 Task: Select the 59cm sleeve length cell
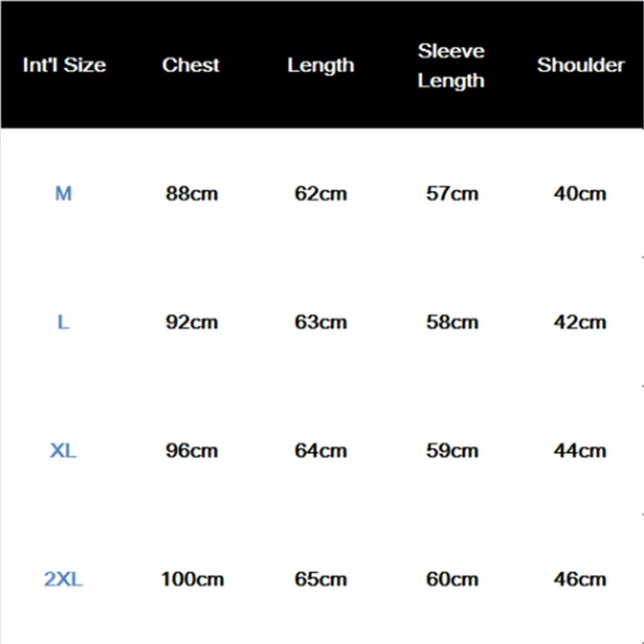pyautogui.click(x=452, y=451)
